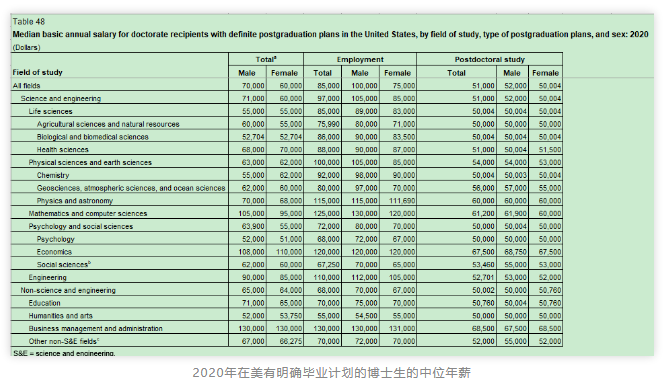Click the Table 48 title cell
Viewport: 665px width, 387px height.
[x=28, y=22]
